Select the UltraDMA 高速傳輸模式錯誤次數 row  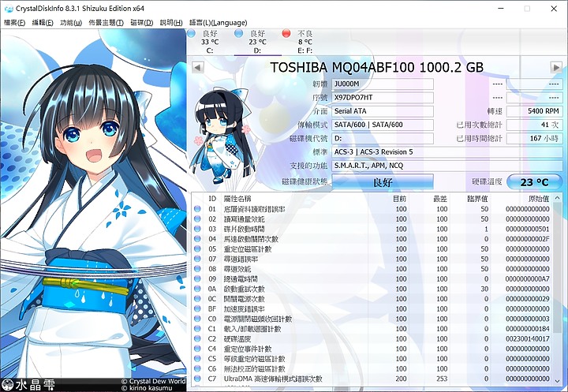[x=372, y=379]
